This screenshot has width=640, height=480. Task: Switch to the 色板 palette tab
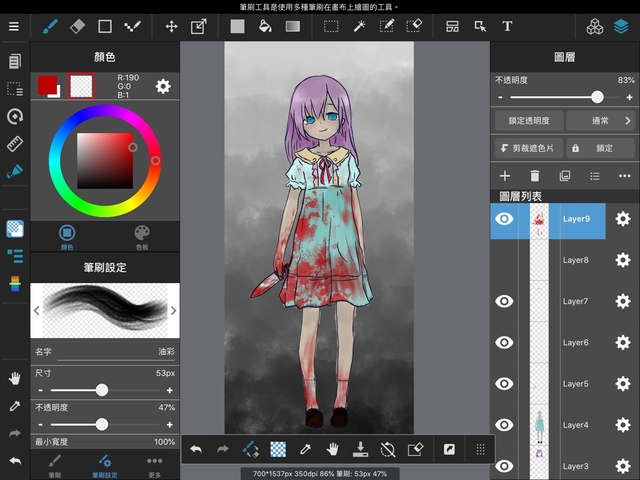point(142,237)
